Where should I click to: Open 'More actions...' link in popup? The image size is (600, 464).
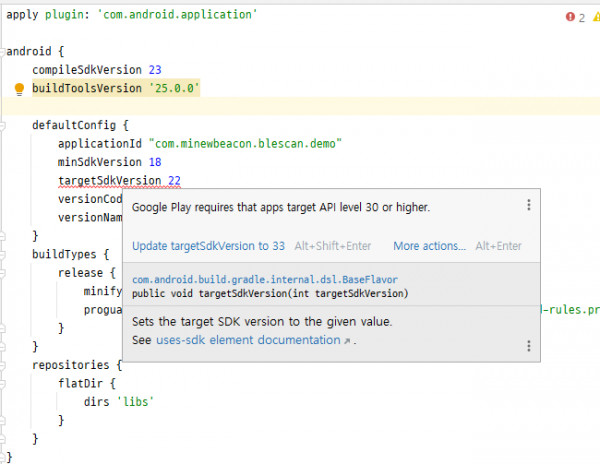point(429,246)
